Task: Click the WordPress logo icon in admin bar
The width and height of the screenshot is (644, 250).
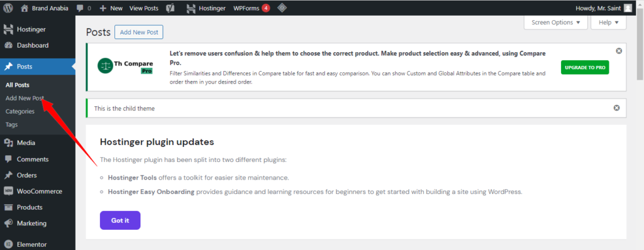Action: (x=8, y=8)
